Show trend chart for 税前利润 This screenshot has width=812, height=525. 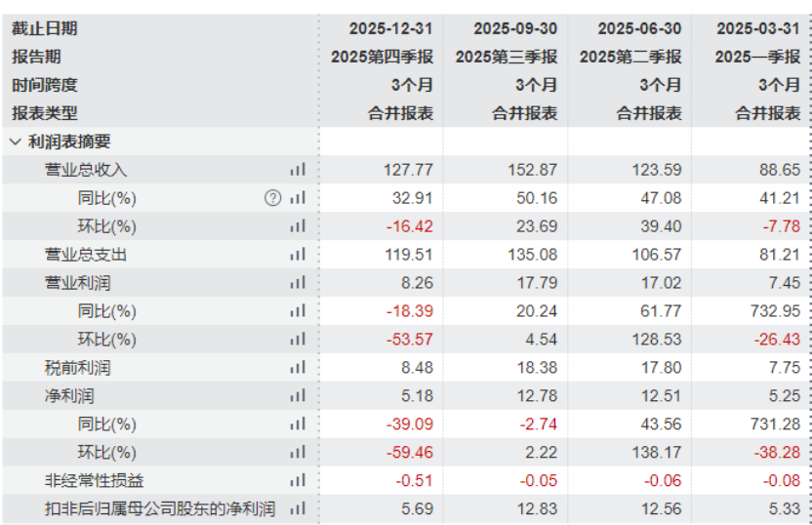pos(298,368)
